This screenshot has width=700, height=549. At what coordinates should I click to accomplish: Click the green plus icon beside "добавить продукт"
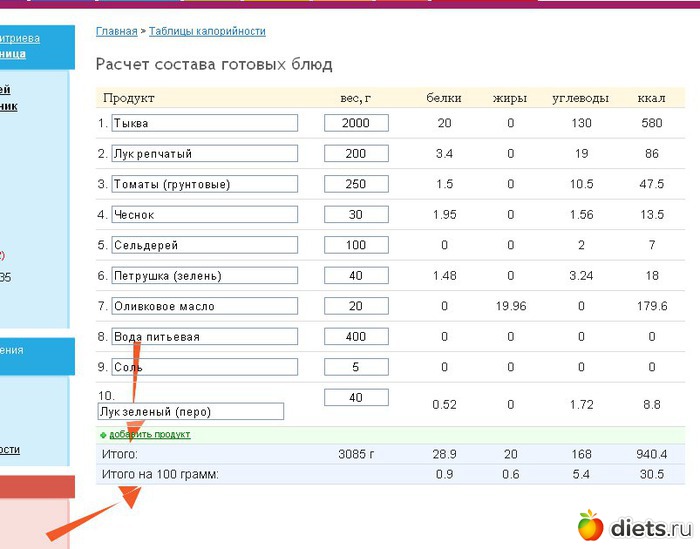pos(103,435)
